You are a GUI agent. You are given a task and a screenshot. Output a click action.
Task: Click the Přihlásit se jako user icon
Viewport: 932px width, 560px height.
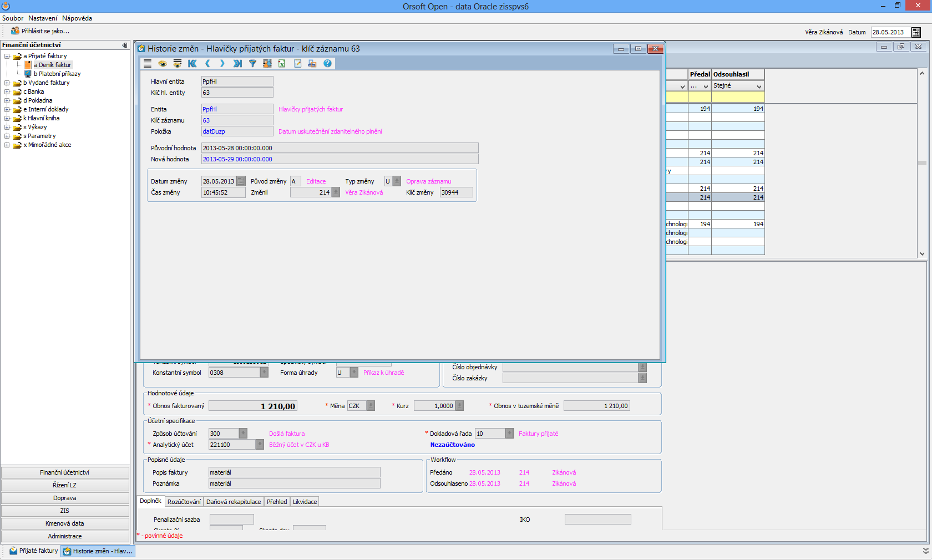pyautogui.click(x=15, y=31)
